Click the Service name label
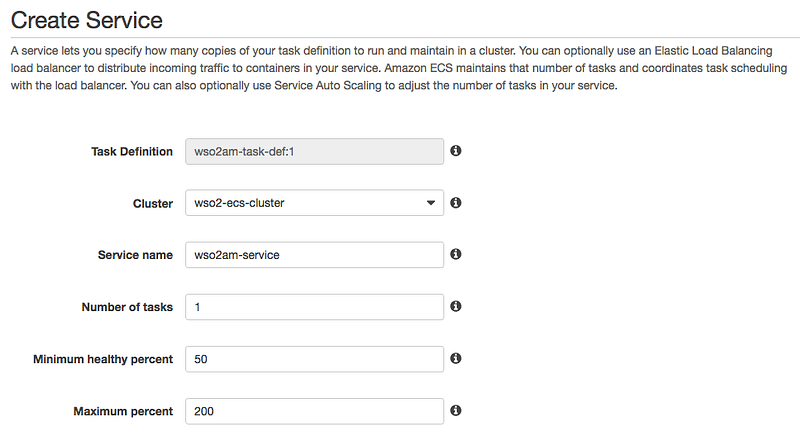The height and width of the screenshot is (432, 800). 135,255
